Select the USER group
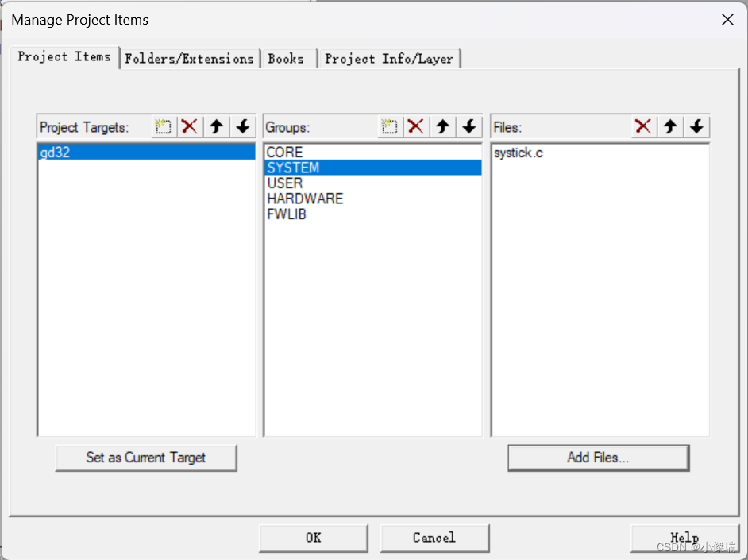 pos(373,183)
